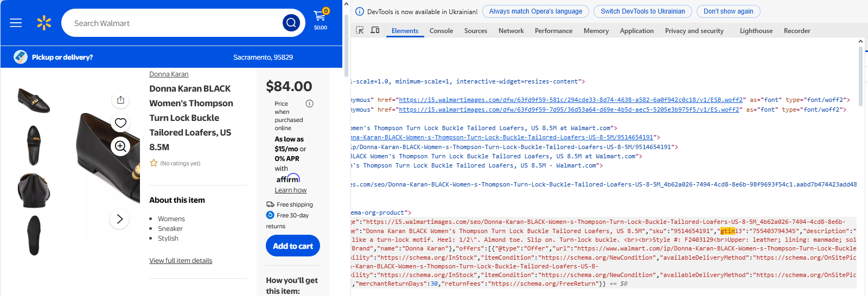The image size is (868, 296).
Task: Click the Womens bullet text
Action: (x=171, y=219)
